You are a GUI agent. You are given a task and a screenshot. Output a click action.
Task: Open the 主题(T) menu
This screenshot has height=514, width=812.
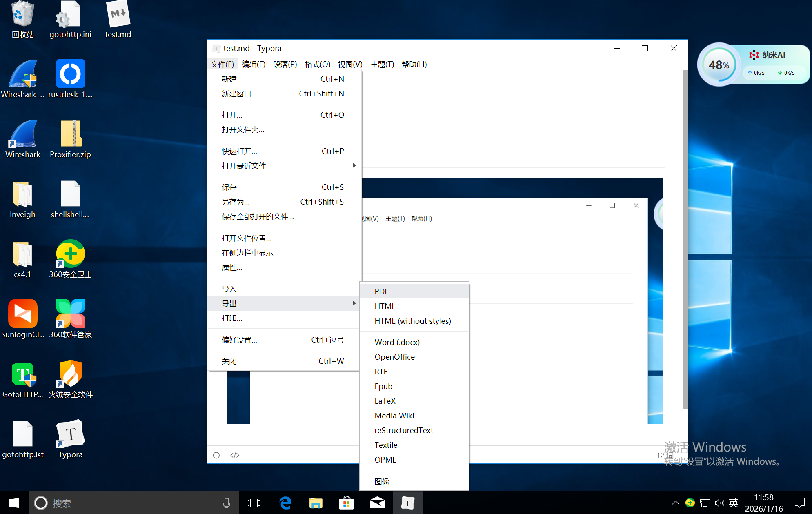point(382,65)
